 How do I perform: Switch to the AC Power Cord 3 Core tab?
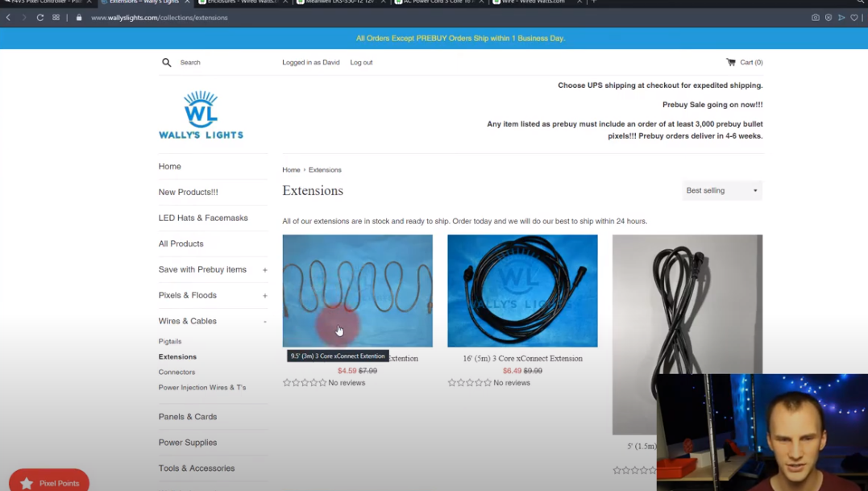[438, 2]
